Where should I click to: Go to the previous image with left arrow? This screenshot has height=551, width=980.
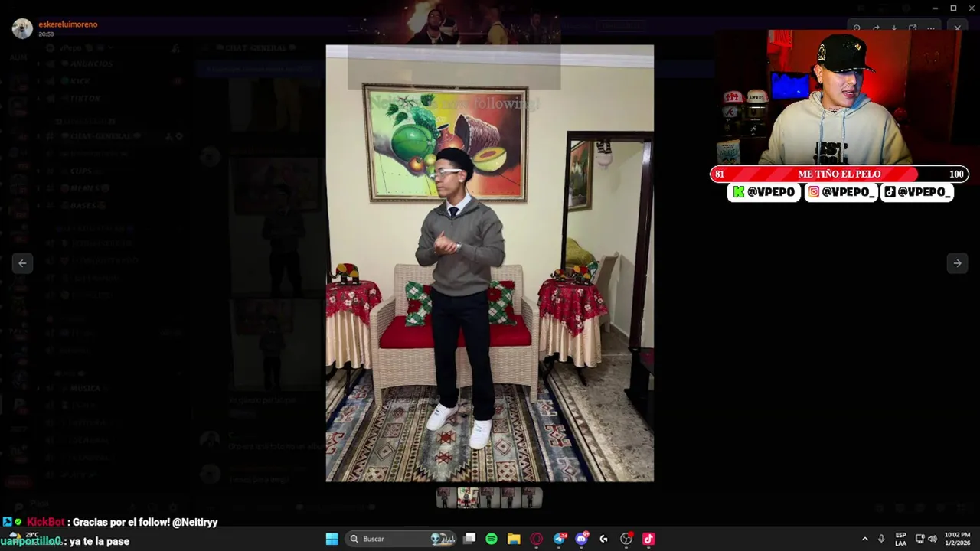tap(22, 262)
